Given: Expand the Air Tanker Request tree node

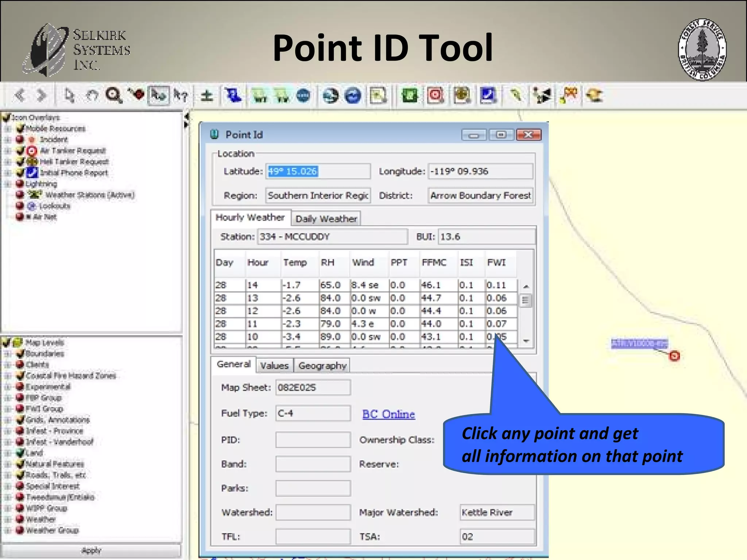Looking at the screenshot, I should pos(7,151).
